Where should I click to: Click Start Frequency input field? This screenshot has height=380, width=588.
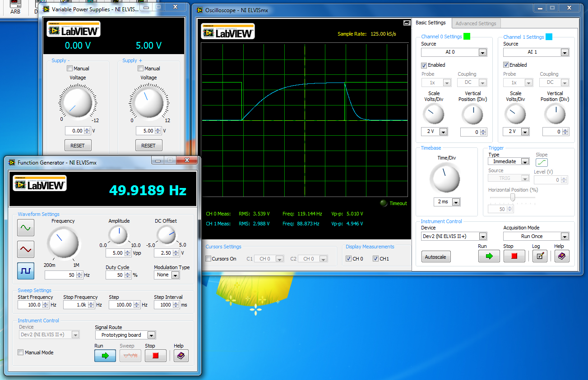click(x=29, y=305)
